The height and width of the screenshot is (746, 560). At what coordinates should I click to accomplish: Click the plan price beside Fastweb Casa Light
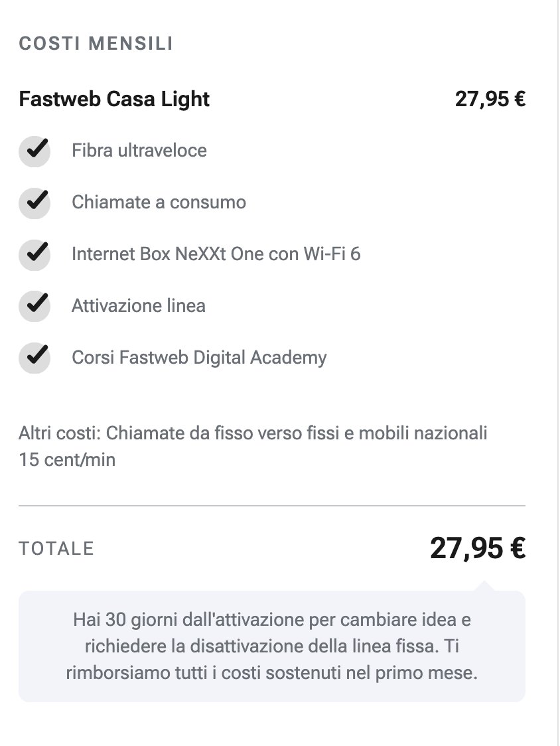point(490,99)
